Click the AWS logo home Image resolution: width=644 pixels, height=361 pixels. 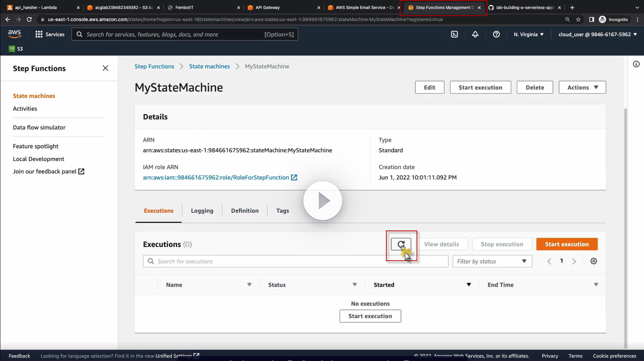coord(15,34)
